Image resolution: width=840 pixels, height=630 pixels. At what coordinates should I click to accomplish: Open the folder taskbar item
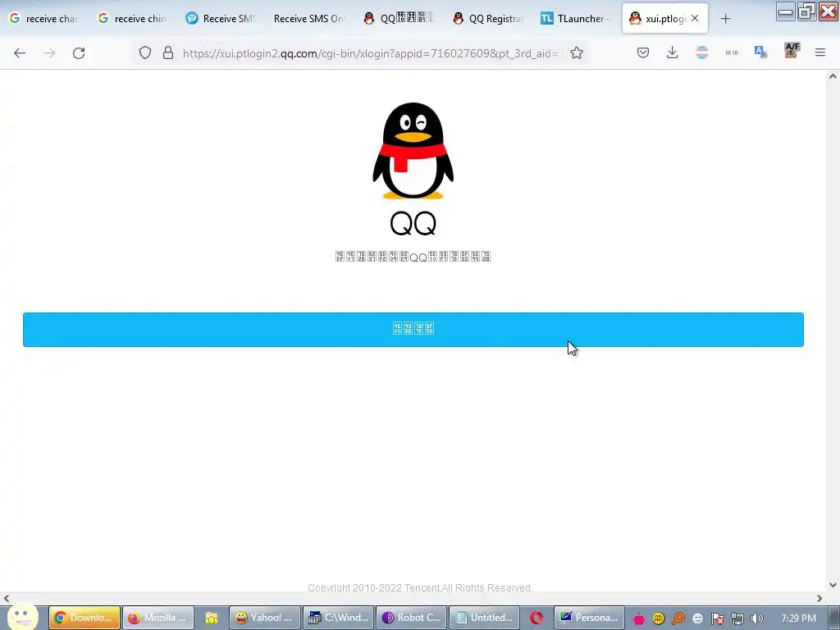click(212, 618)
